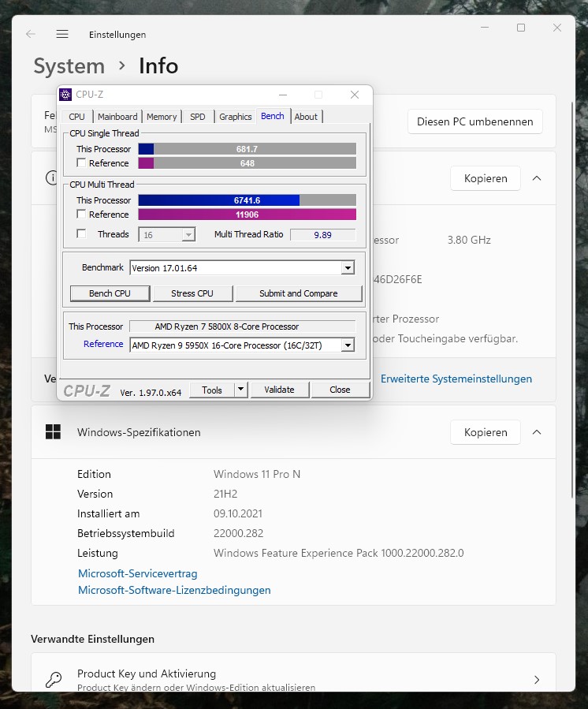The height and width of the screenshot is (709, 588).
Task: Enable Multi Thread Reference checkbox
Action: 81,214
